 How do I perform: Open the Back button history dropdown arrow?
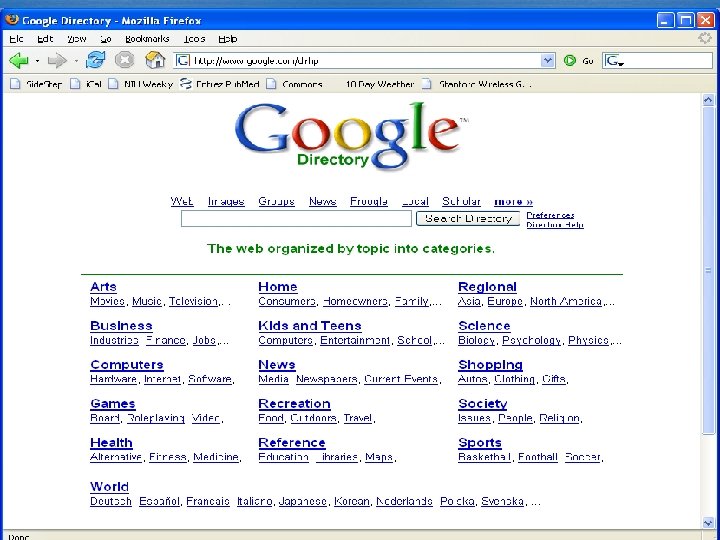pos(37,61)
